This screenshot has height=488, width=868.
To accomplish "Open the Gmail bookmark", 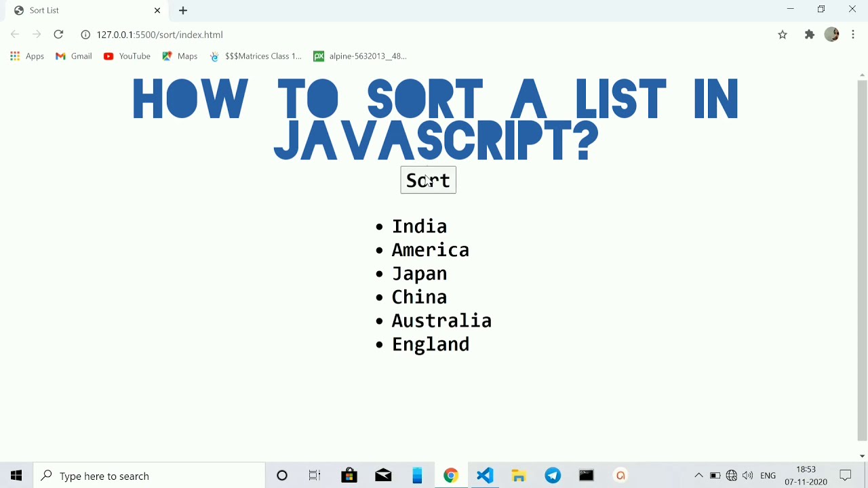I will point(73,56).
